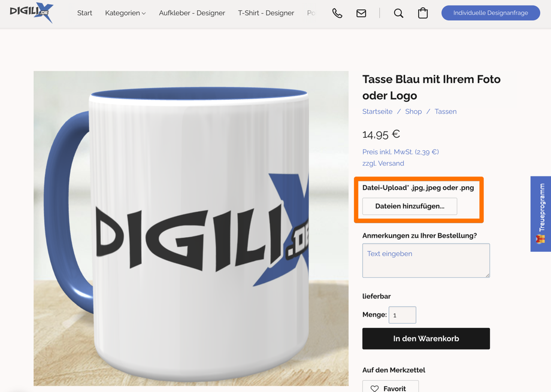
Task: Open T-Shirt - Designer menu item
Action: click(266, 13)
